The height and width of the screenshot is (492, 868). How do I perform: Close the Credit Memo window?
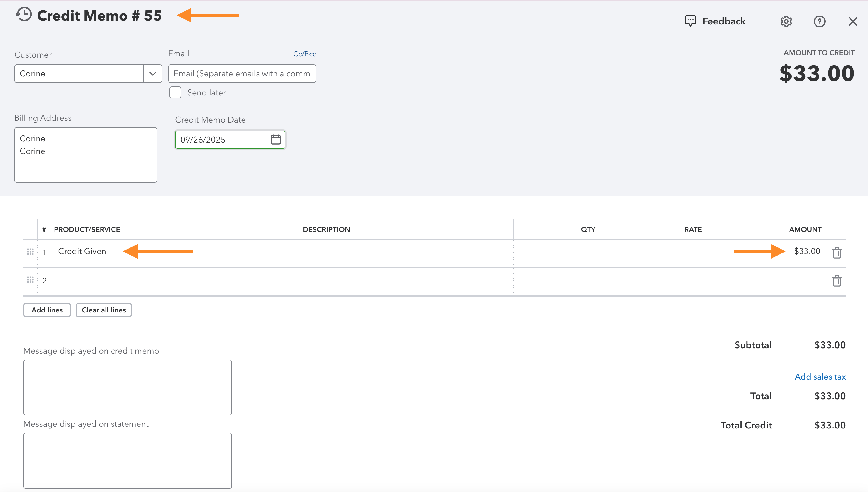pyautogui.click(x=853, y=21)
